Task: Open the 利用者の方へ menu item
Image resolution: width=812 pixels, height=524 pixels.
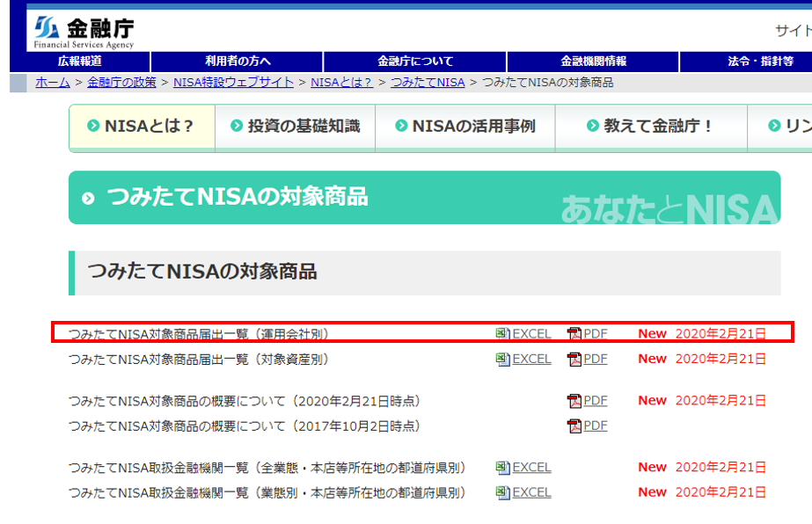Action: coord(238,62)
